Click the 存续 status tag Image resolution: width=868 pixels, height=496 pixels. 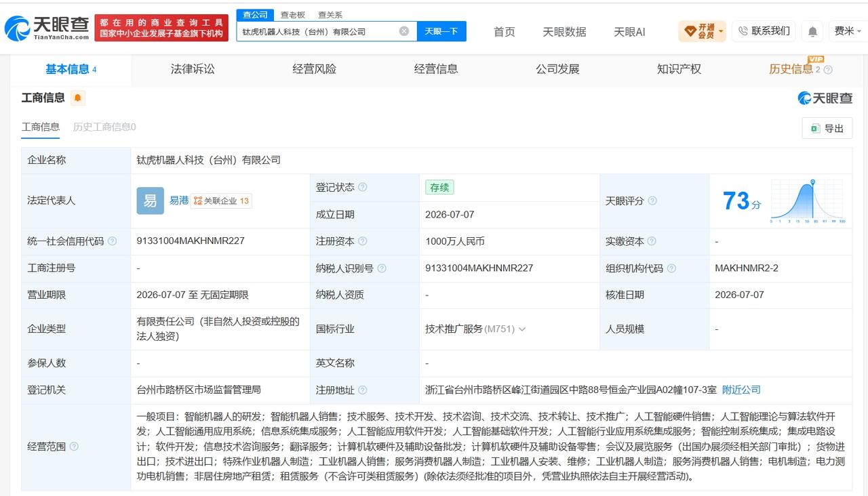[x=439, y=188]
